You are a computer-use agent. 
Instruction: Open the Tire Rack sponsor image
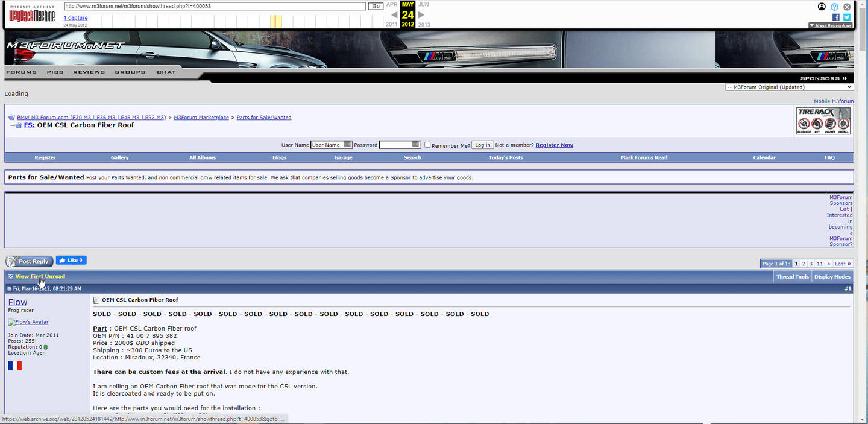[823, 121]
